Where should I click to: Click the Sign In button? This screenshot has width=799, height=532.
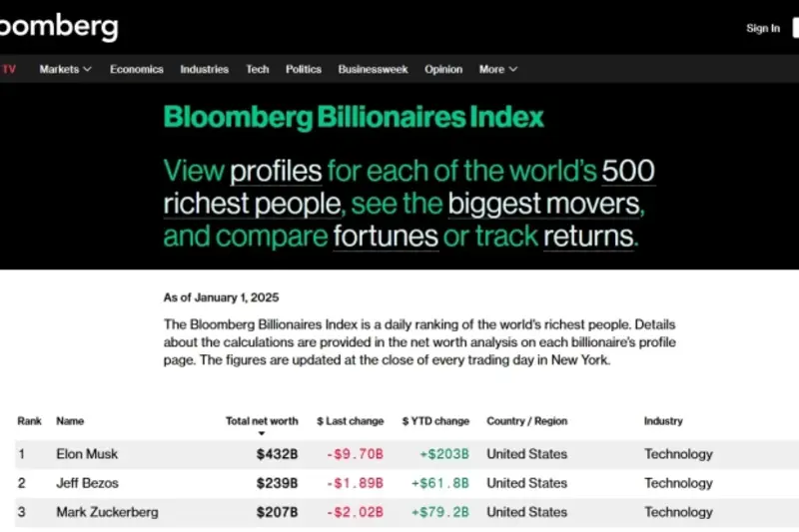tap(763, 28)
